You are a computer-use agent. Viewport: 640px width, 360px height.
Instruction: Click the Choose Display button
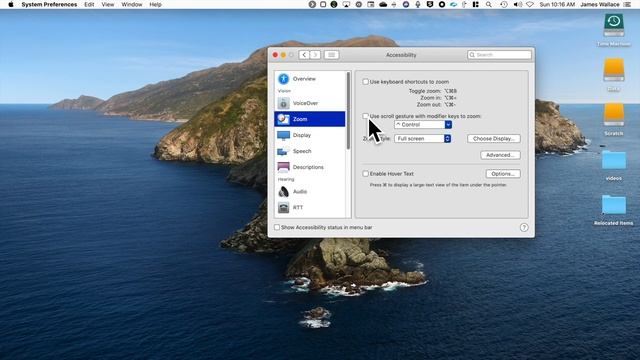[494, 138]
